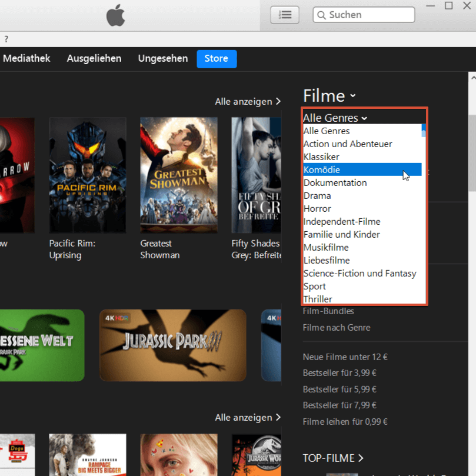
Task: Open the Fifty Shades of Grey poster
Action: click(256, 175)
